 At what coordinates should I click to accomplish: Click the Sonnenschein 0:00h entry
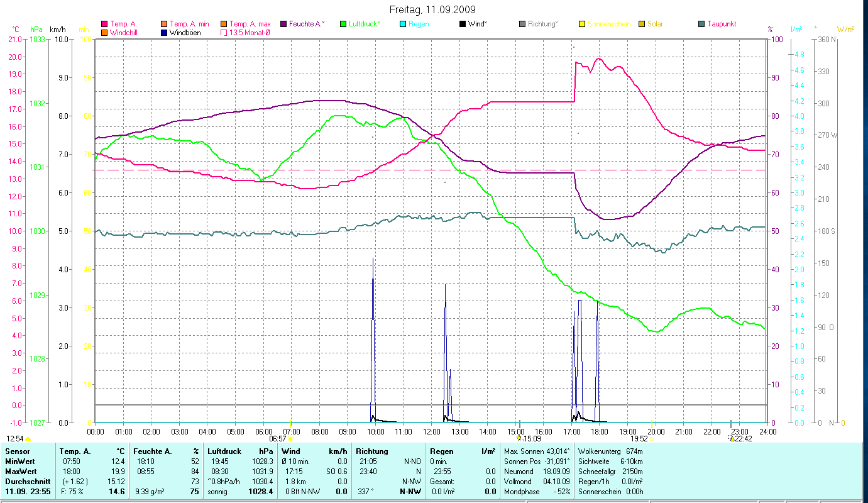click(x=610, y=492)
